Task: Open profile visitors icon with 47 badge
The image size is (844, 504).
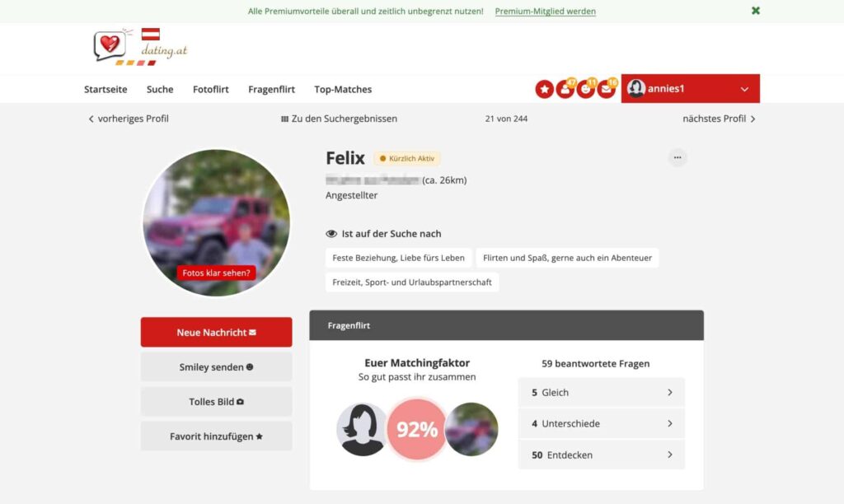Action: pyautogui.click(x=565, y=89)
